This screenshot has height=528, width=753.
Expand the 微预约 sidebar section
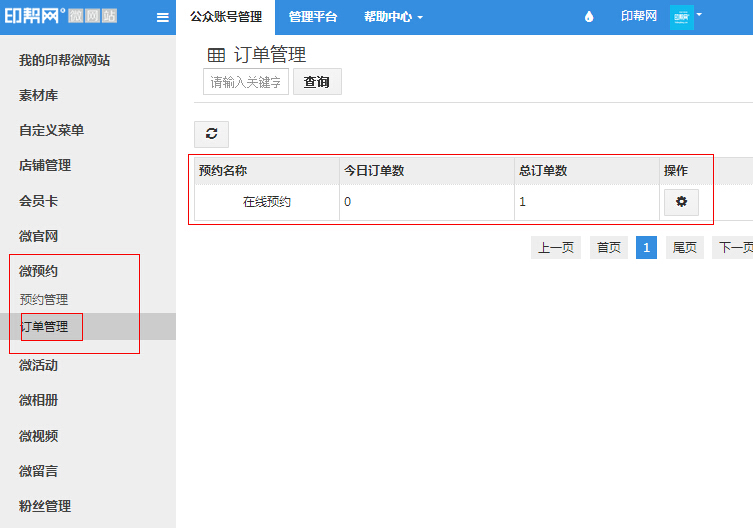[x=40, y=271]
